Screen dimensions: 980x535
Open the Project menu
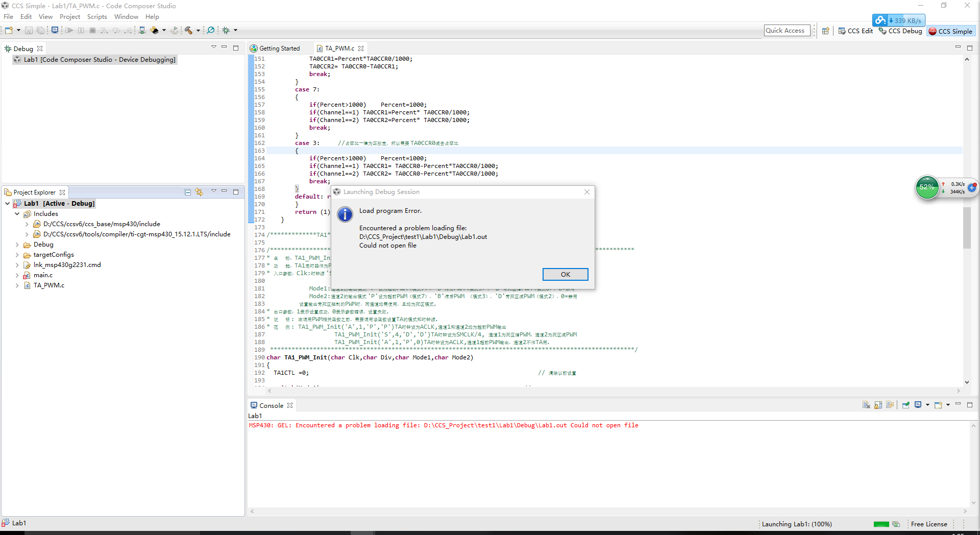tap(70, 17)
